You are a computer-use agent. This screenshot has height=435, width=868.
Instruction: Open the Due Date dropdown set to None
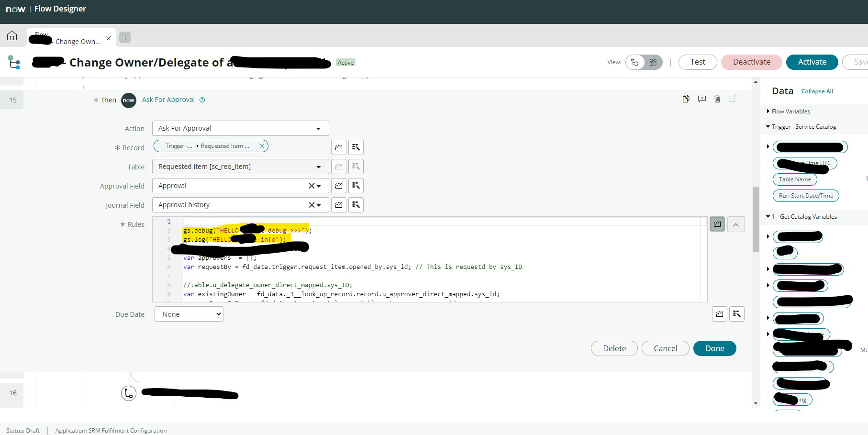click(189, 313)
